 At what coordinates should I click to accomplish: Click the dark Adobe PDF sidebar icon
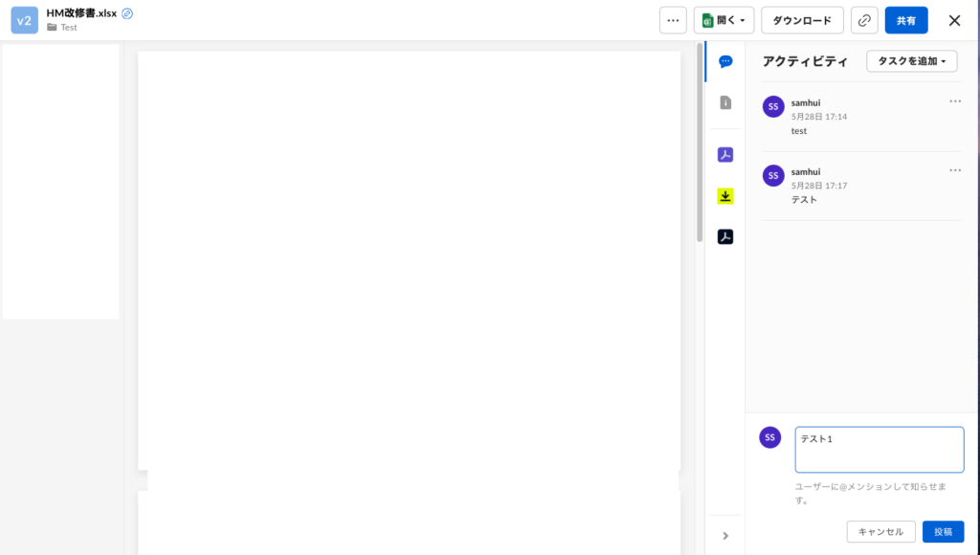[x=725, y=236]
